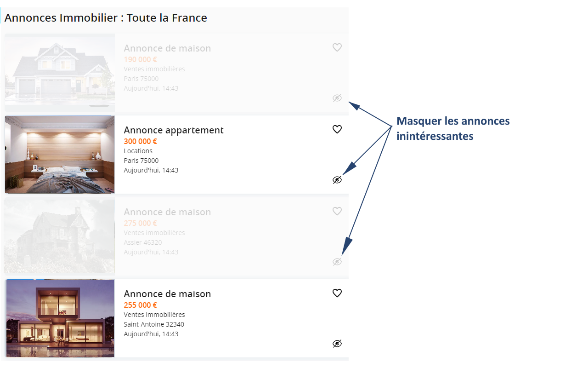Open the 190 000 € Annonce de maison title

click(167, 48)
